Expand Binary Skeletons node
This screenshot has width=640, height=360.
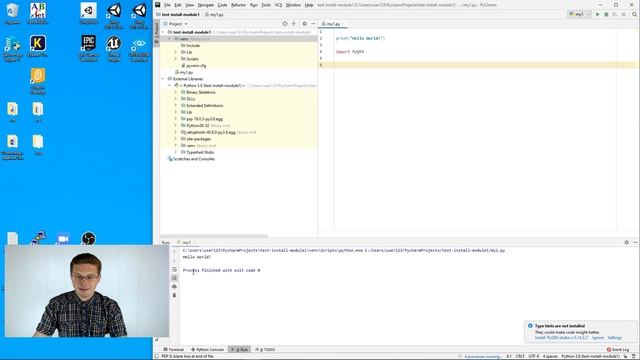pos(176,92)
